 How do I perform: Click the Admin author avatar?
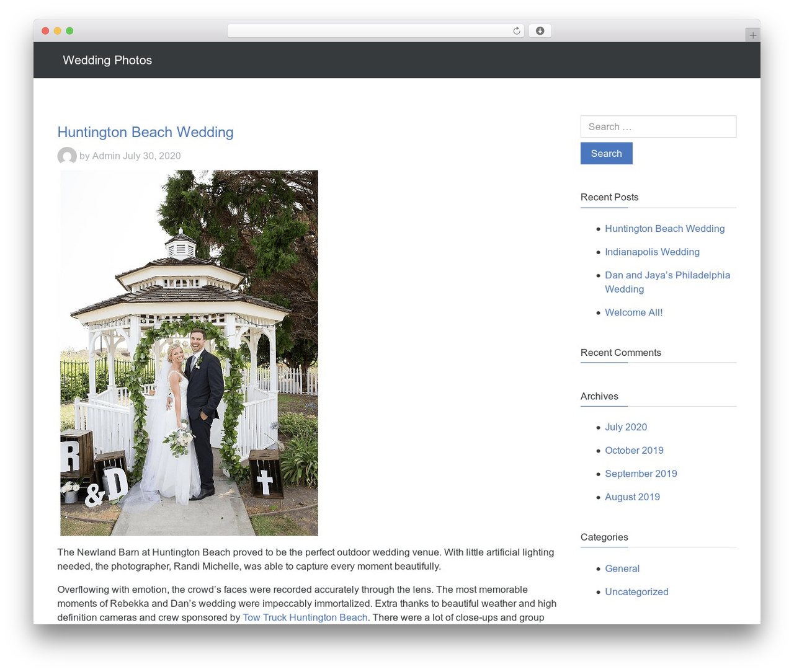(67, 156)
